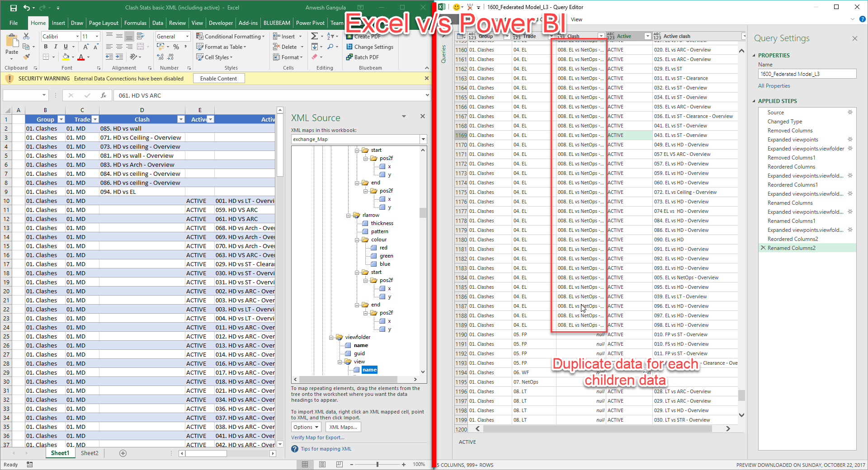Screen dimensions: 868x470
Task: Click the Italic formatting icon
Action: click(x=56, y=47)
